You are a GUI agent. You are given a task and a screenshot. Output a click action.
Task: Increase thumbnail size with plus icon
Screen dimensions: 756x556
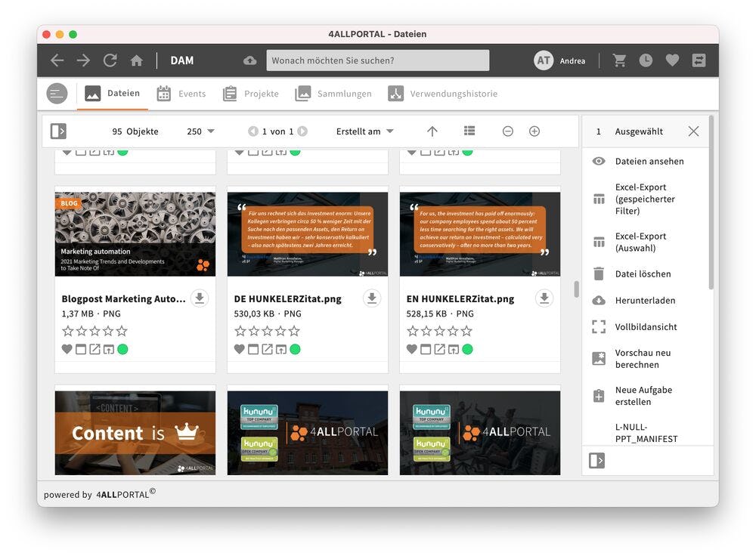click(x=534, y=131)
